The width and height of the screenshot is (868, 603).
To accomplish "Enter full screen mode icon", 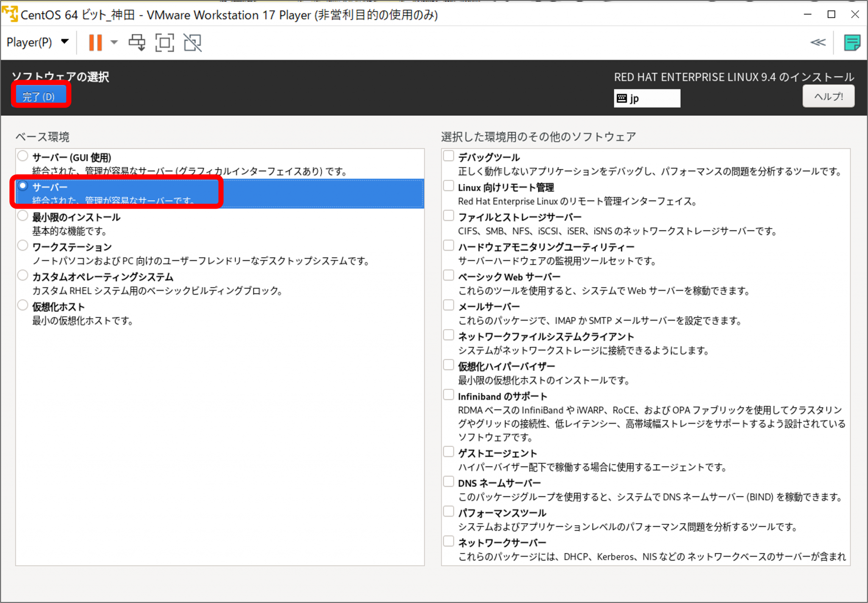I will [164, 42].
